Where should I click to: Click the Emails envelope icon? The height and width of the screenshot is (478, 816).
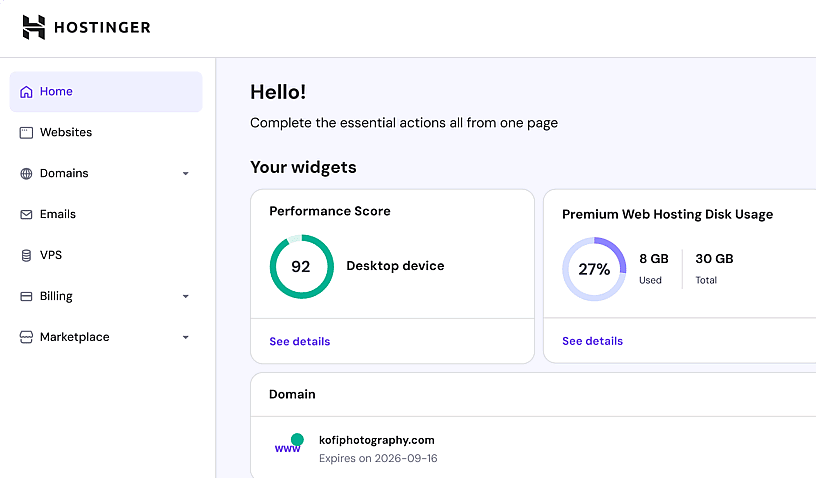coord(26,214)
